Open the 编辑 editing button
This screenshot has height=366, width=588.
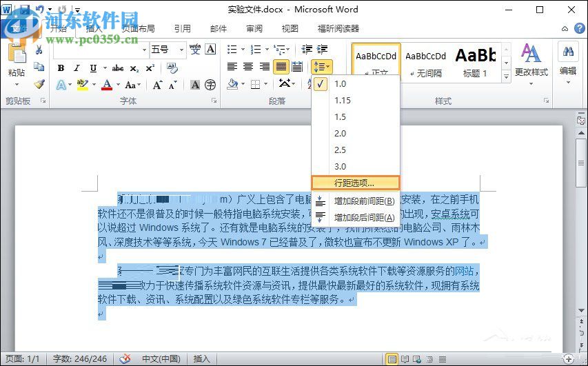click(568, 63)
